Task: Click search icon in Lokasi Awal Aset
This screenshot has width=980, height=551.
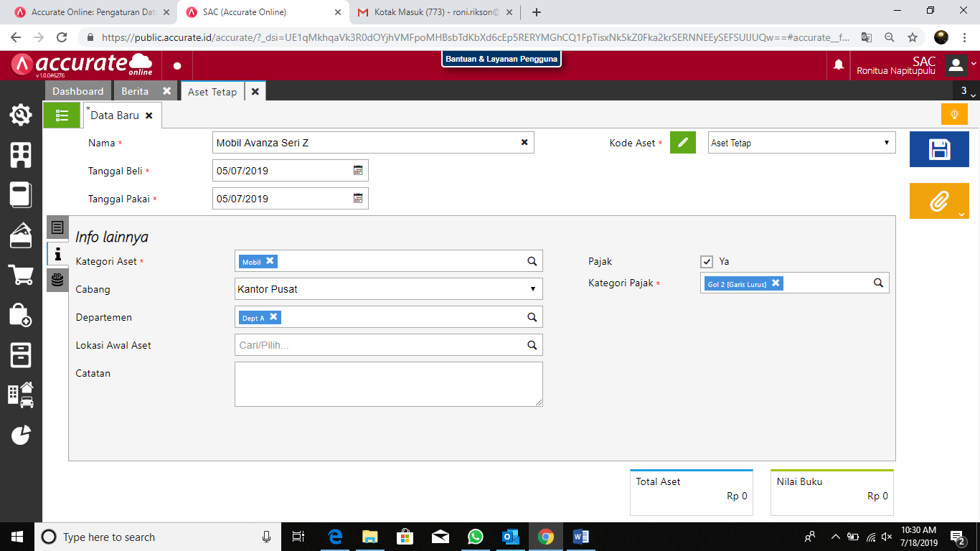Action: [532, 345]
